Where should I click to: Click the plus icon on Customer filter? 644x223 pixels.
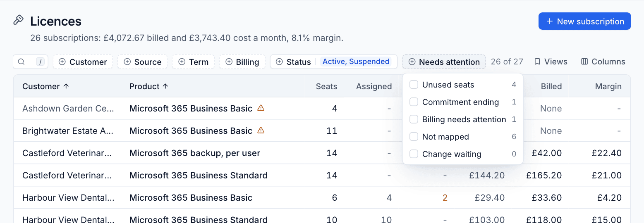[62, 62]
